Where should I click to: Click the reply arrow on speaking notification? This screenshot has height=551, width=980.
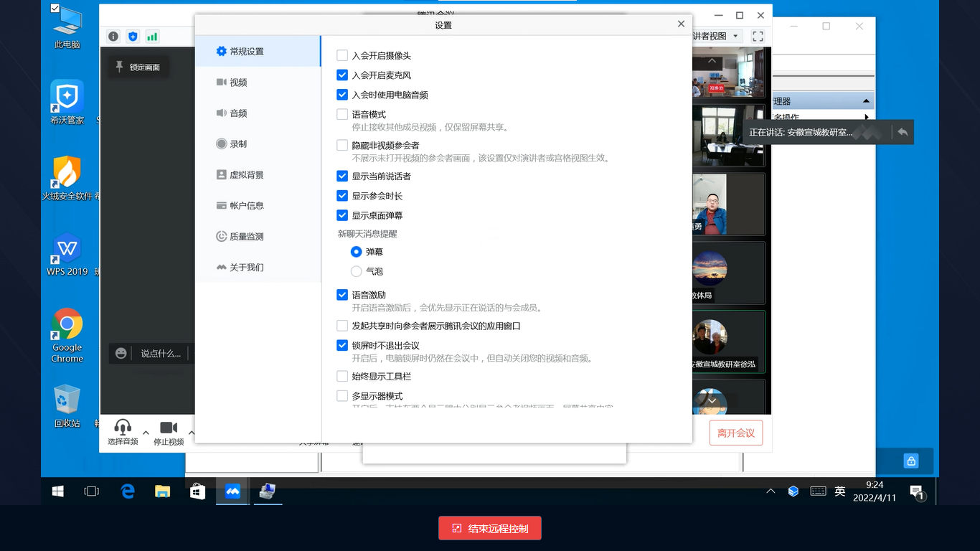[903, 132]
